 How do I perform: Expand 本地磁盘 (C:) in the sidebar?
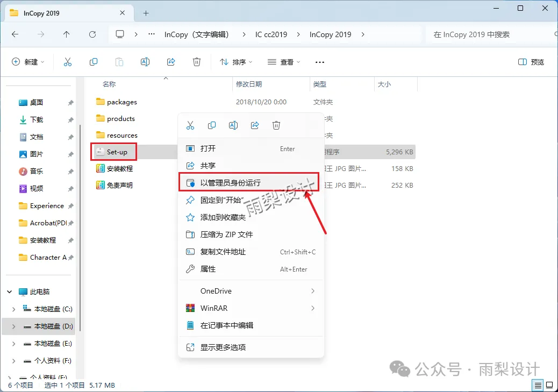pos(13,309)
